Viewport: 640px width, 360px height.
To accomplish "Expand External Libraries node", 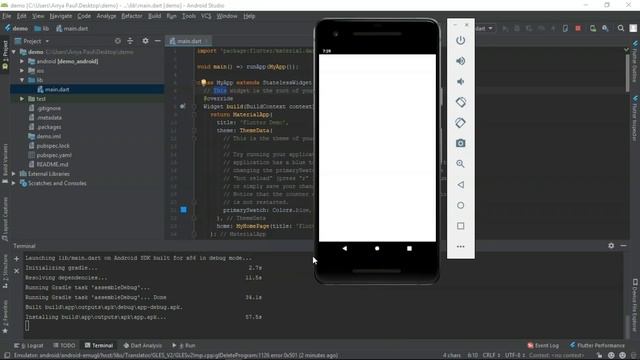I will pyautogui.click(x=14, y=174).
